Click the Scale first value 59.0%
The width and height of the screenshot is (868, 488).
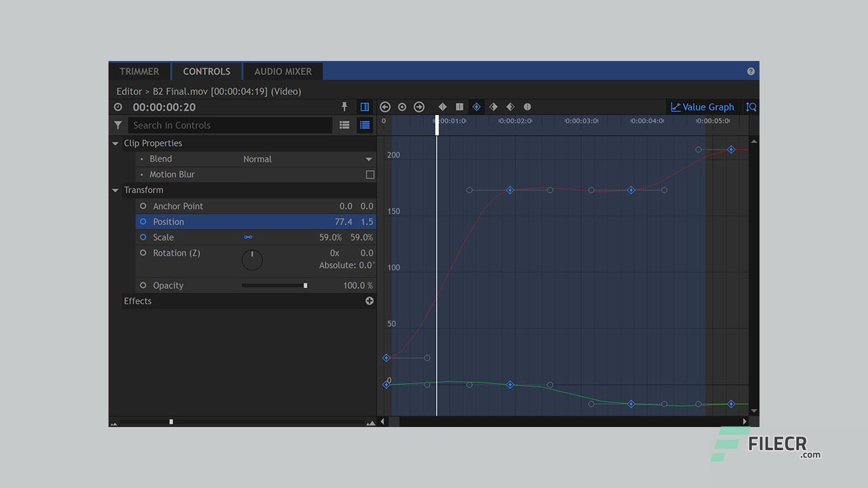coord(330,237)
